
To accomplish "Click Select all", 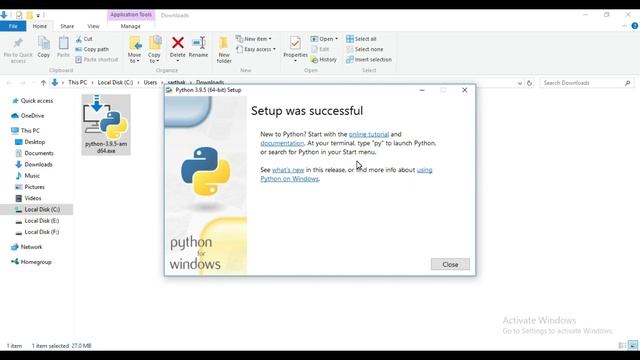I will 361,39.
